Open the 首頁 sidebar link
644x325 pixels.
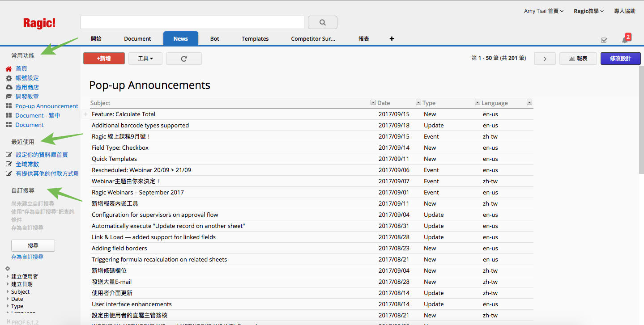(21, 69)
